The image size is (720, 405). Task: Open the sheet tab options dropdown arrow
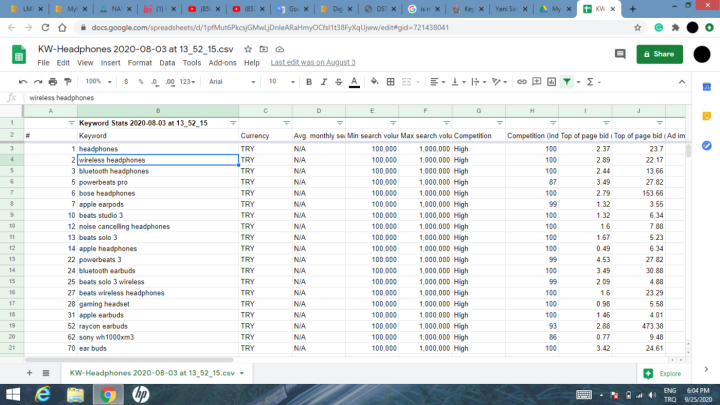242,373
